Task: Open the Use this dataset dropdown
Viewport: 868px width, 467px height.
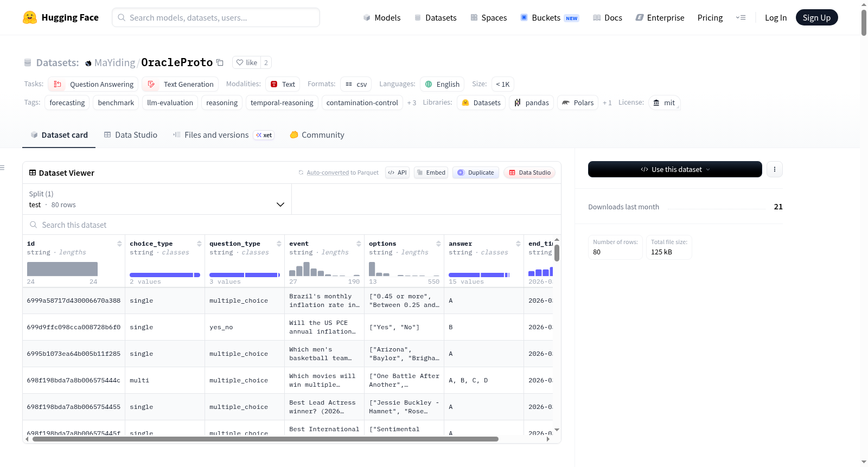Action: point(675,169)
